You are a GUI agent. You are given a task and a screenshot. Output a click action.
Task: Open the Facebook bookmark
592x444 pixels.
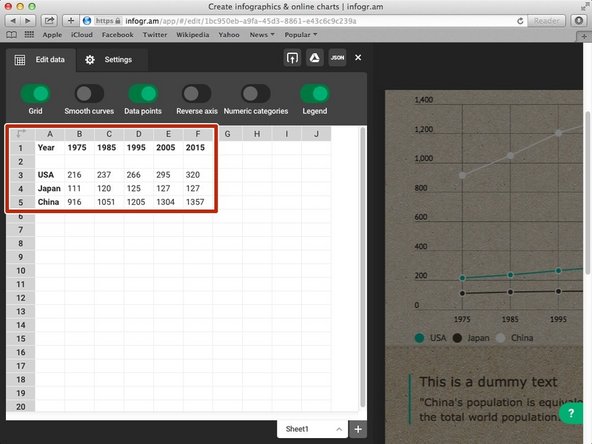[x=117, y=35]
